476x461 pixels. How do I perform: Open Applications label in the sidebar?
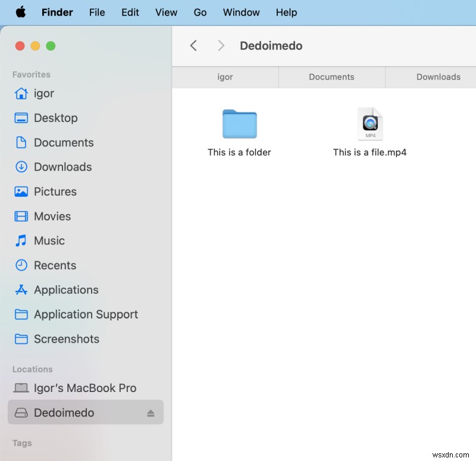tap(66, 290)
